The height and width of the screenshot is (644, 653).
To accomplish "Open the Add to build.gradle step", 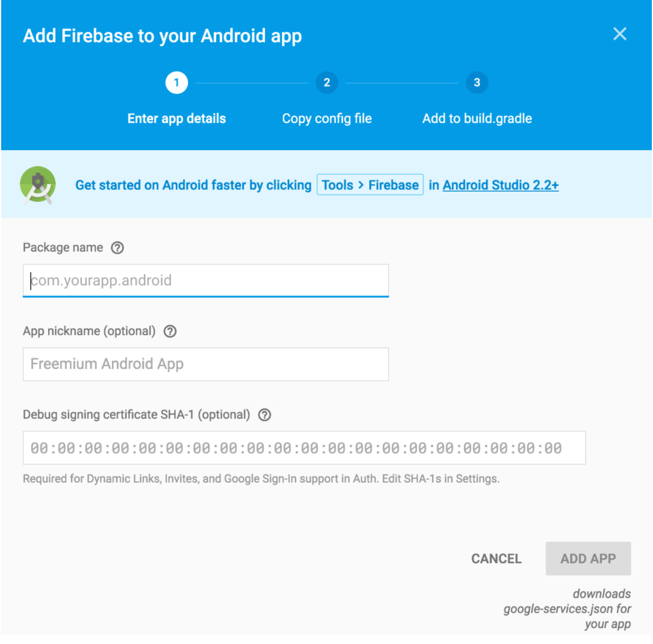I will pos(477,118).
